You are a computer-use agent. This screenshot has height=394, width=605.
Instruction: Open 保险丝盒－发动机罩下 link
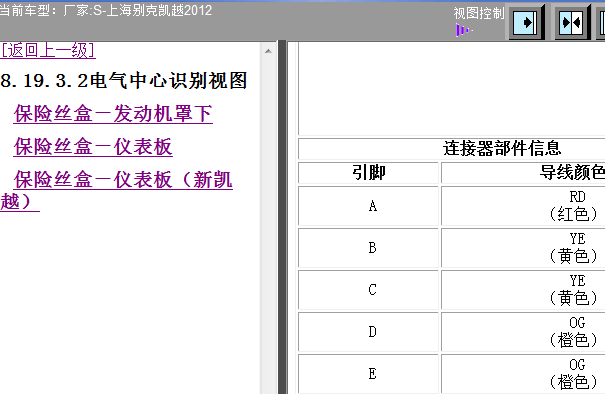[x=113, y=114]
